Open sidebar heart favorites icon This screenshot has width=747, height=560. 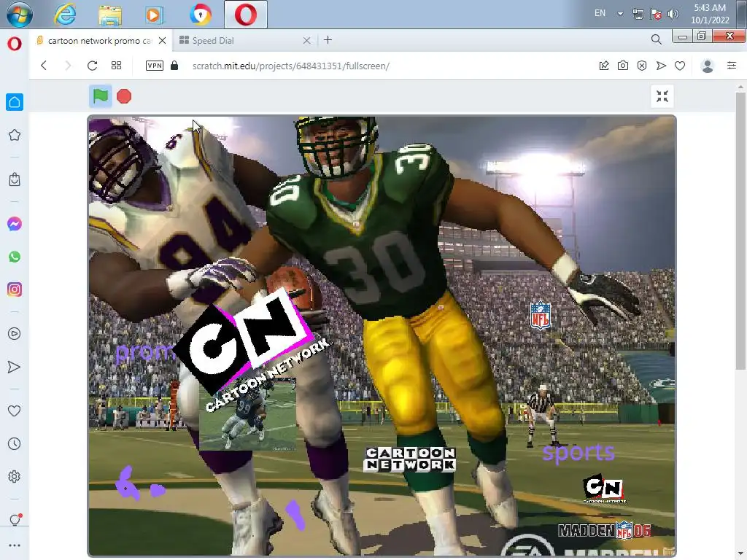point(15,411)
